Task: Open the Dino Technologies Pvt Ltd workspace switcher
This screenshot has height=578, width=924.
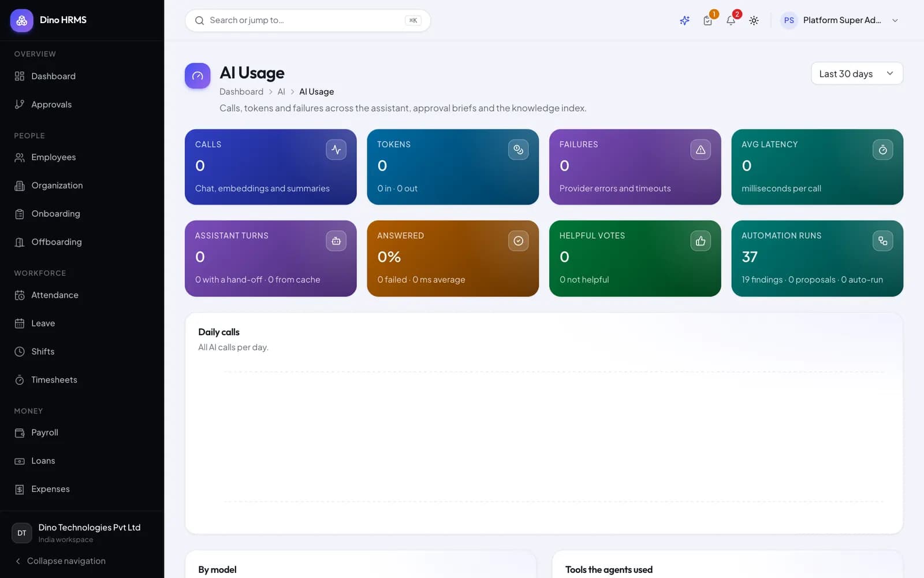Action: point(82,532)
